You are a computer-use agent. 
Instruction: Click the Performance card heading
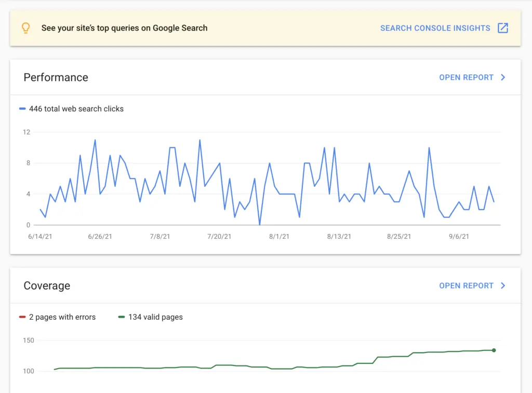click(56, 77)
